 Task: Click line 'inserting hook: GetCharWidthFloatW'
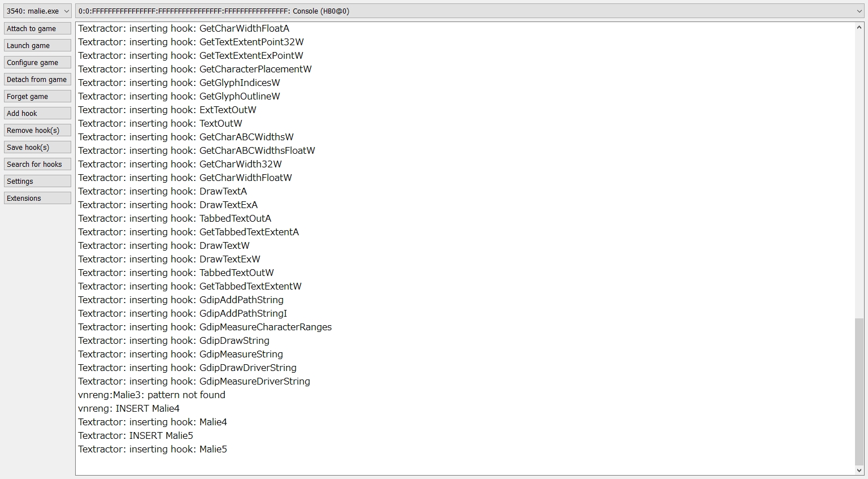185,178
